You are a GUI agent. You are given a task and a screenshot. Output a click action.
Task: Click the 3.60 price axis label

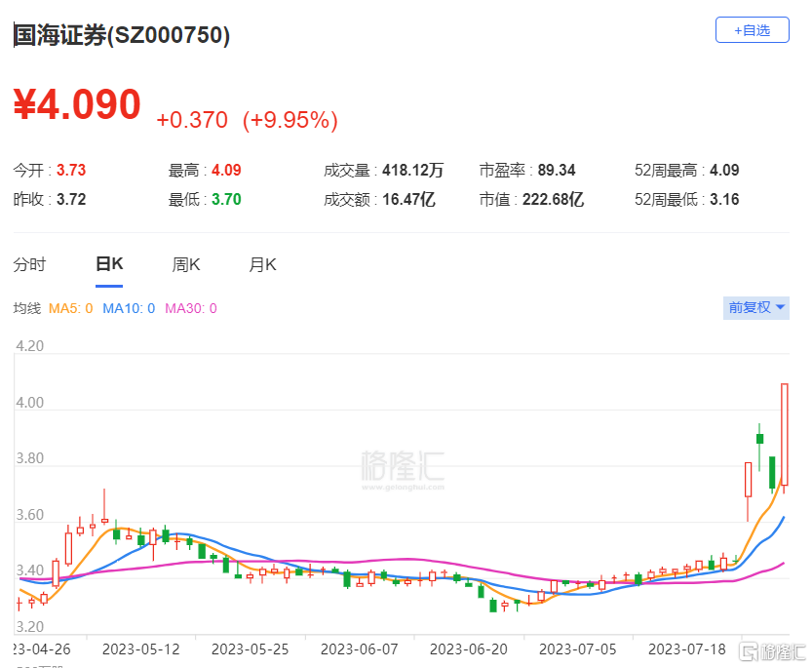[x=29, y=515]
